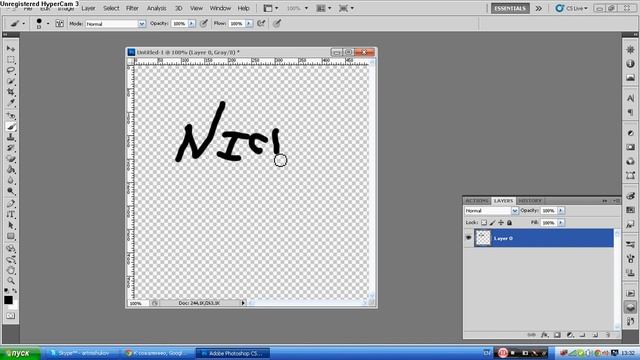This screenshot has height=360, width=640.
Task: Switch to the History tab
Action: pyautogui.click(x=529, y=201)
